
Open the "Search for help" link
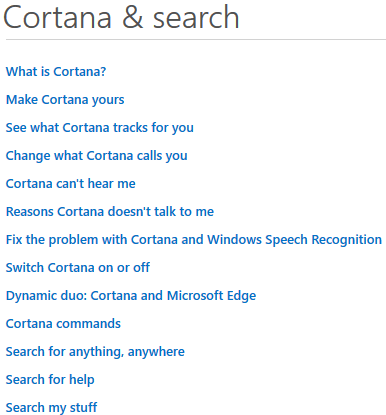[50, 380]
